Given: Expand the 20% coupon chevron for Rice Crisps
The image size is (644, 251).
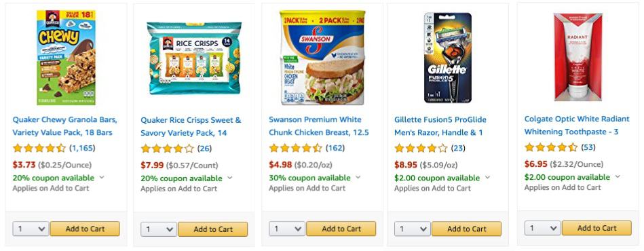Looking at the screenshot, I should pos(229,178).
